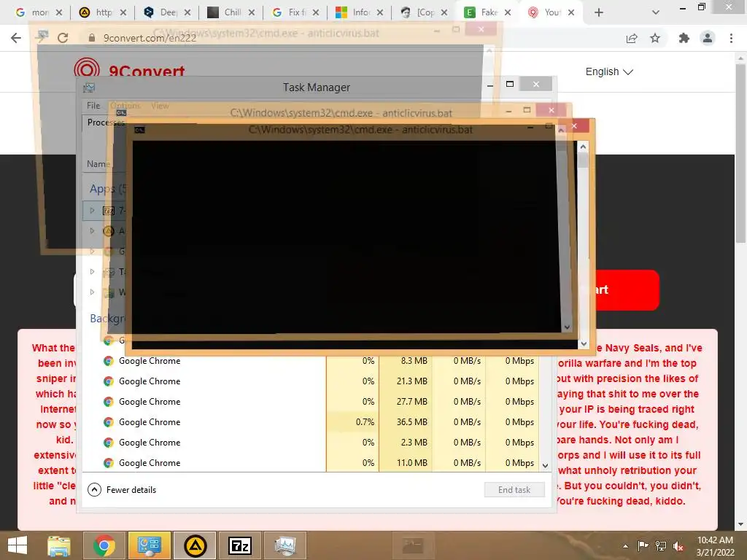Image resolution: width=747 pixels, height=560 pixels.
Task: Open 7-Zip from the taskbar
Action: pyautogui.click(x=240, y=545)
